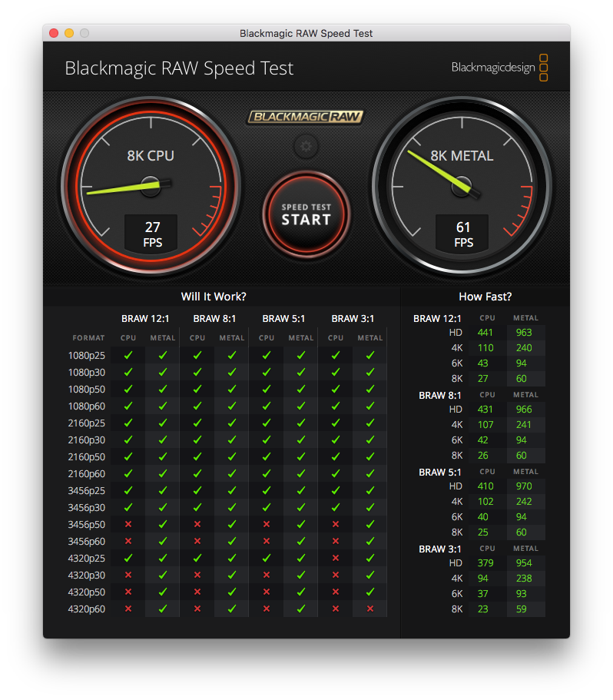Click 4320p60 BRAW 3:1 METAL red cross
The height and width of the screenshot is (700, 613).
[370, 609]
